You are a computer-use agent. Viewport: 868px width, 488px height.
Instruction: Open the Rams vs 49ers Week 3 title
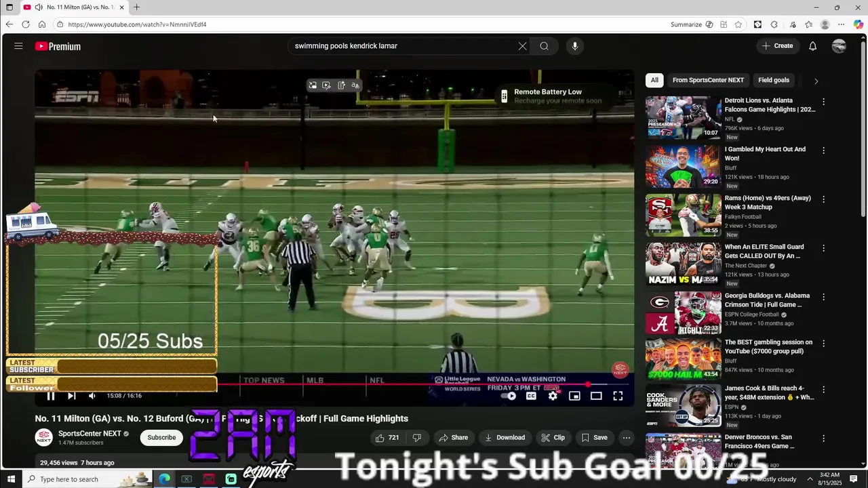click(x=768, y=203)
